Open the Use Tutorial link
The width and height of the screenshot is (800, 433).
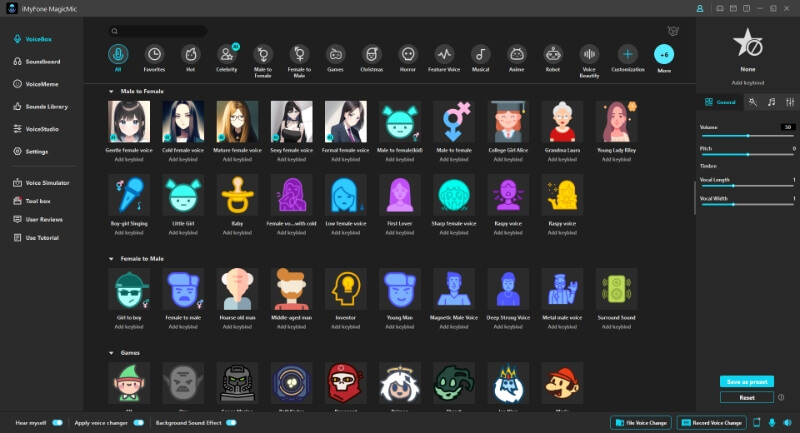pyautogui.click(x=36, y=238)
